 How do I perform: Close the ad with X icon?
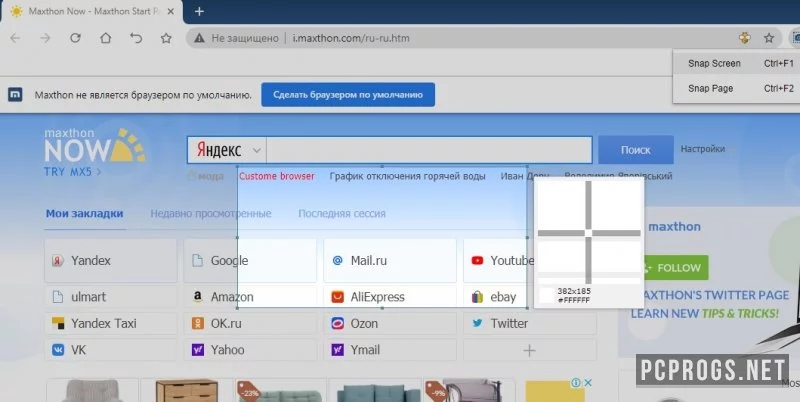tap(588, 382)
